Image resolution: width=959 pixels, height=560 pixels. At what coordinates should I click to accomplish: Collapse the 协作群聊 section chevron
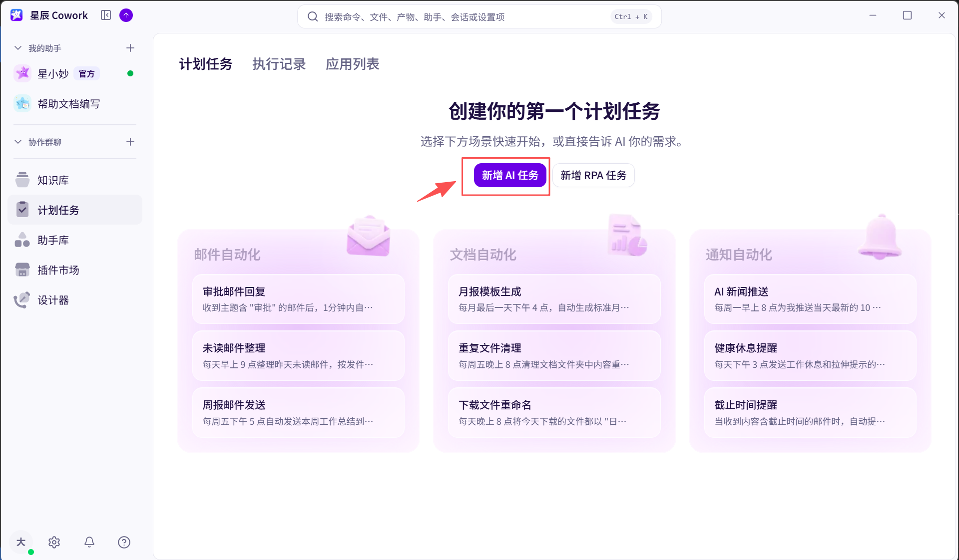(x=18, y=142)
